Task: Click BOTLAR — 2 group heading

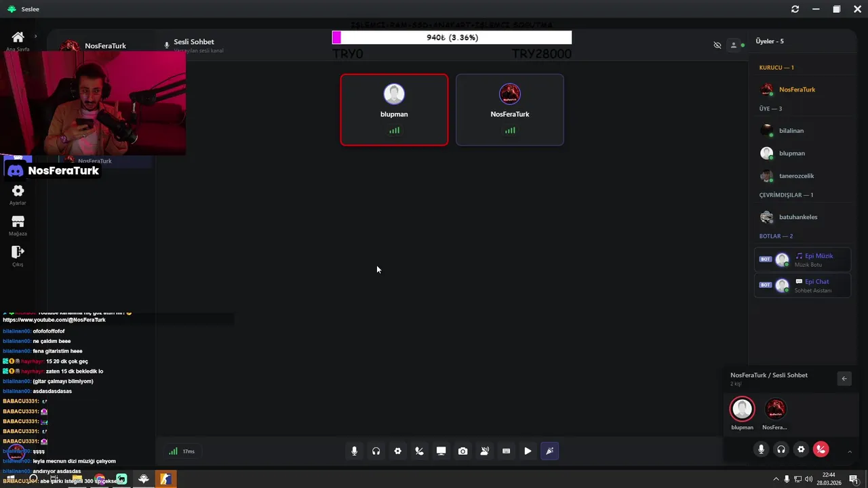Action: [776, 236]
